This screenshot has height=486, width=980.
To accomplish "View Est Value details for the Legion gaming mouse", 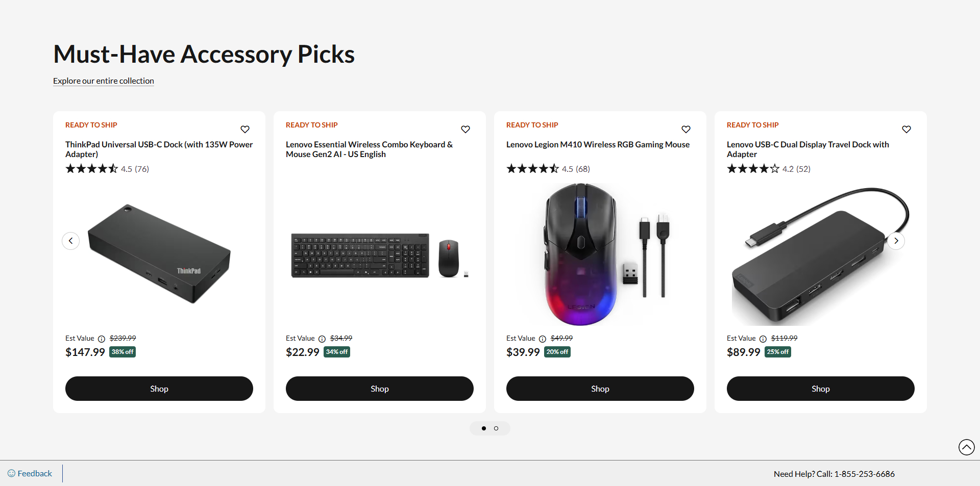I will click(542, 339).
